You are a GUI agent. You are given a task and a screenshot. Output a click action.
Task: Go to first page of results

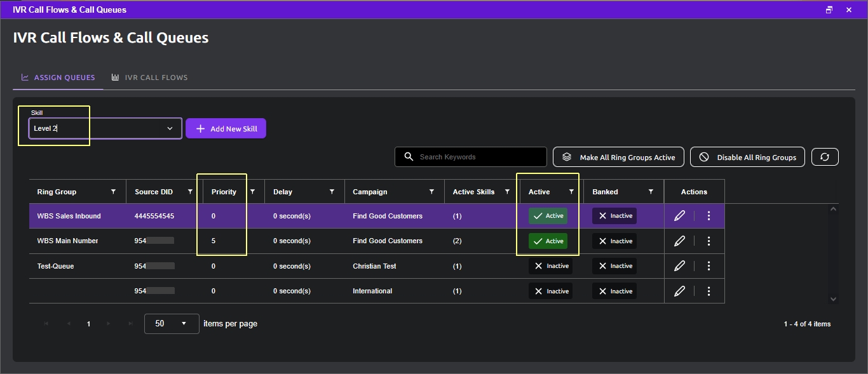(x=46, y=324)
